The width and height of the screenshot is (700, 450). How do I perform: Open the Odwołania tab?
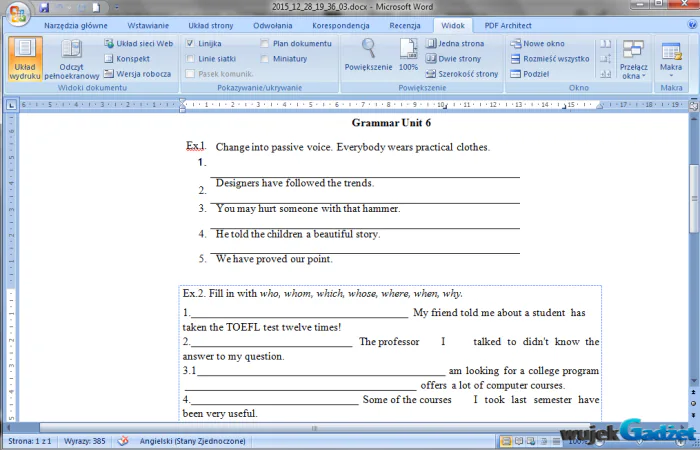273,25
